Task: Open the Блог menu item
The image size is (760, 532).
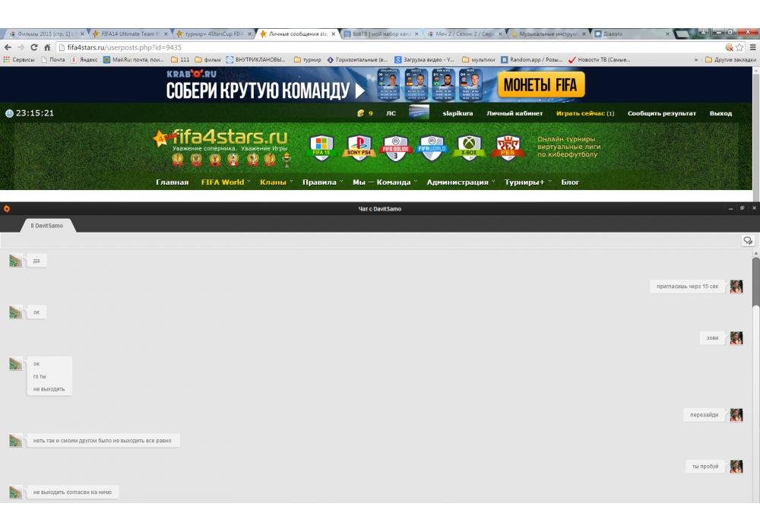Action: pos(570,182)
